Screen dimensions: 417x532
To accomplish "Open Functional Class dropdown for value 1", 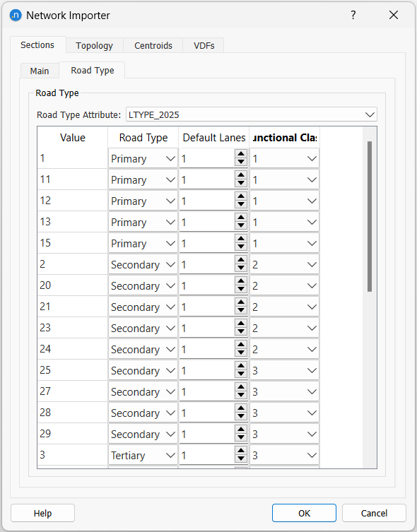I will pyautogui.click(x=284, y=158).
